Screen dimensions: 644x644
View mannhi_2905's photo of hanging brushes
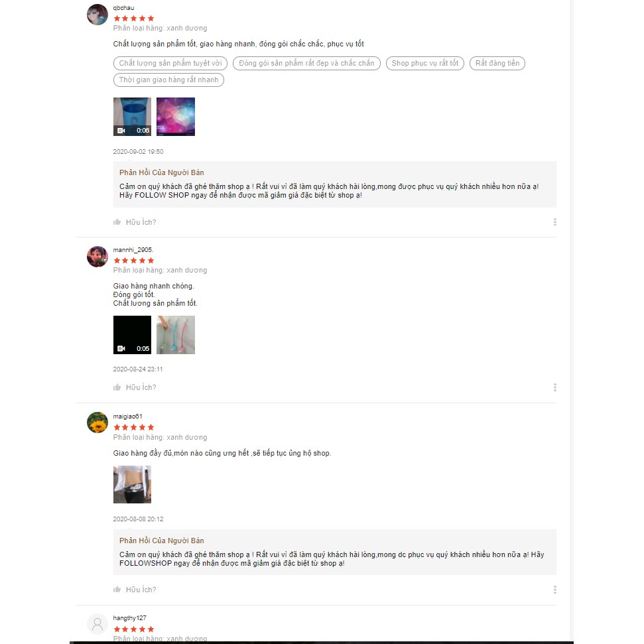(x=176, y=335)
